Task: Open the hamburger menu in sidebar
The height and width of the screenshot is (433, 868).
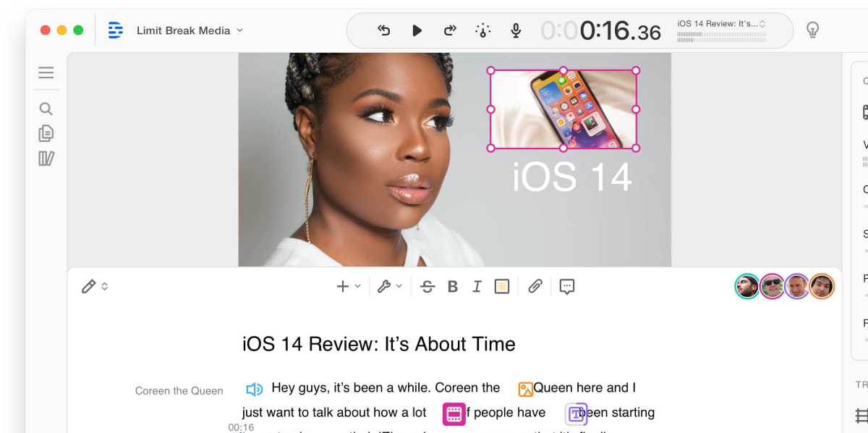Action: coord(46,72)
